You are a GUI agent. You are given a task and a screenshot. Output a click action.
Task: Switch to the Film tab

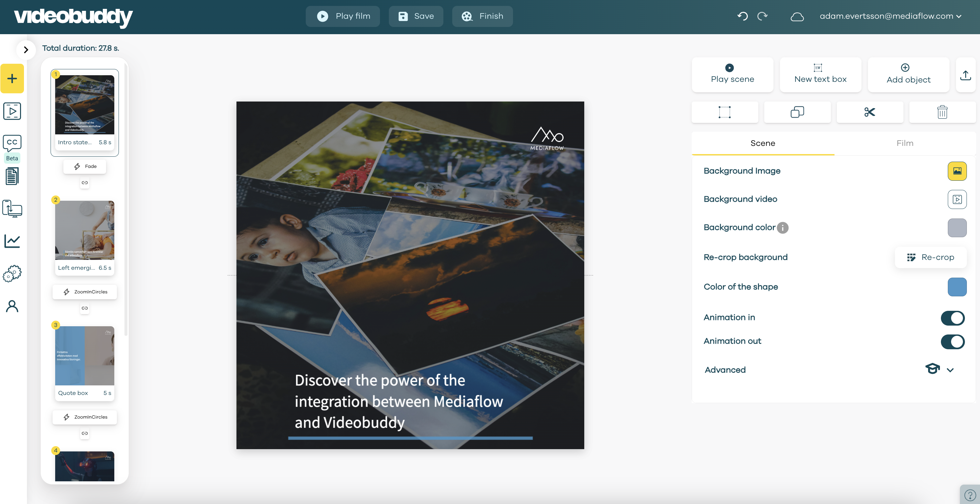point(905,143)
